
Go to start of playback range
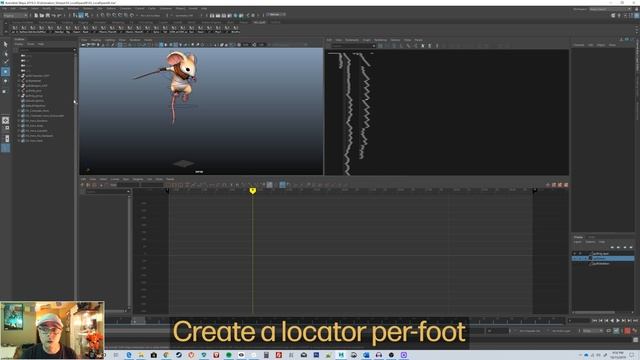coord(595,321)
